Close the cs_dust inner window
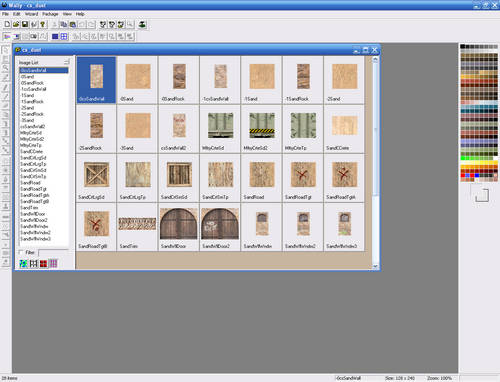This screenshot has height=382, width=500. (374, 50)
